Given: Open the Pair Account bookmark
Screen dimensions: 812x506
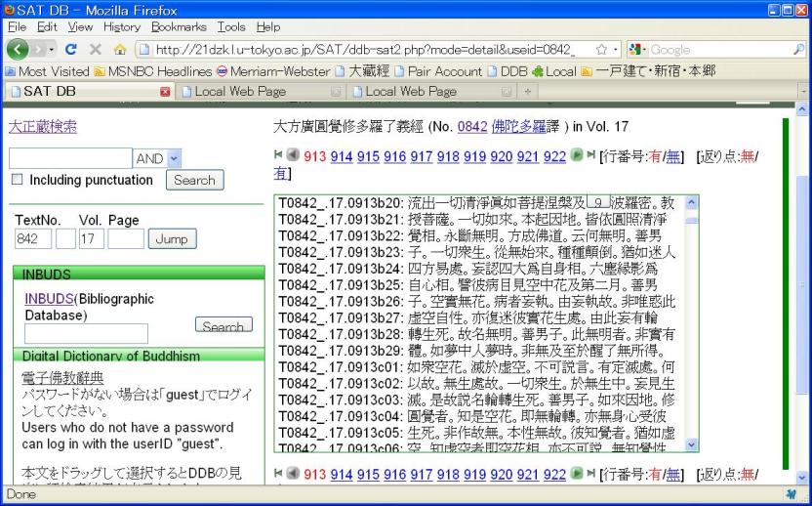Looking at the screenshot, I should [x=438, y=71].
